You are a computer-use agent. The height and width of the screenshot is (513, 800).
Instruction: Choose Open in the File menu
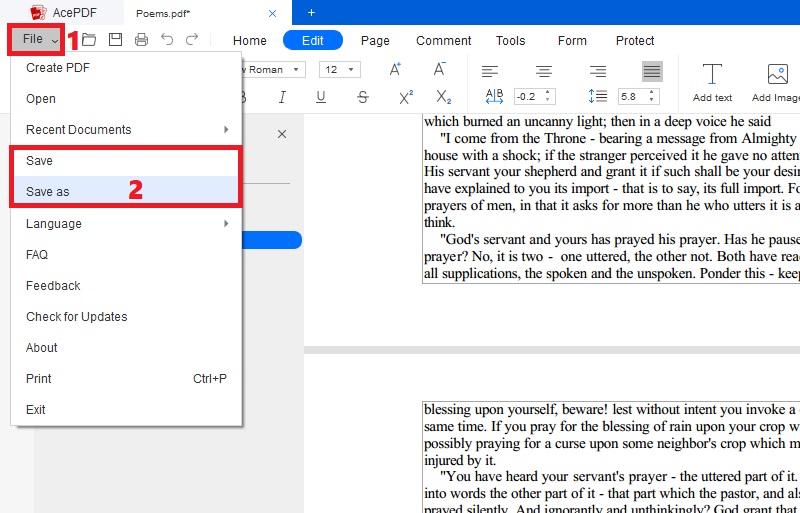click(x=126, y=99)
